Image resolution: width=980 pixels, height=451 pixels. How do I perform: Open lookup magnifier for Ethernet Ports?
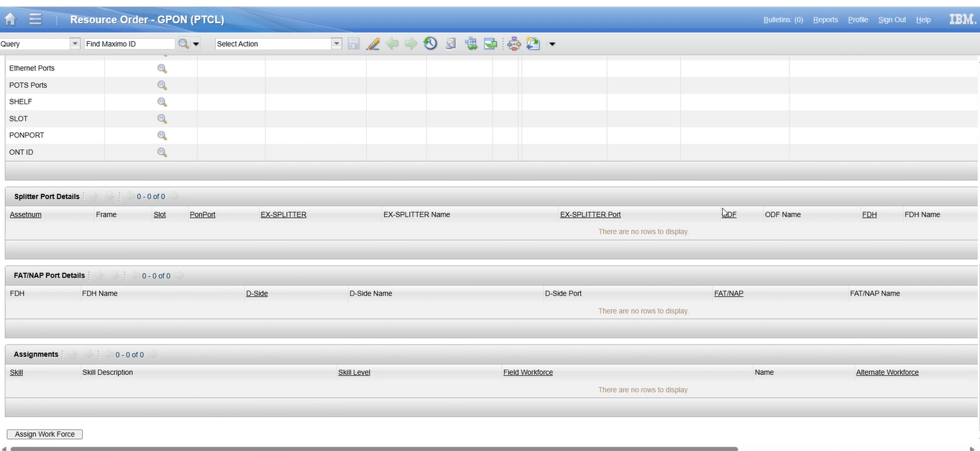pyautogui.click(x=162, y=68)
